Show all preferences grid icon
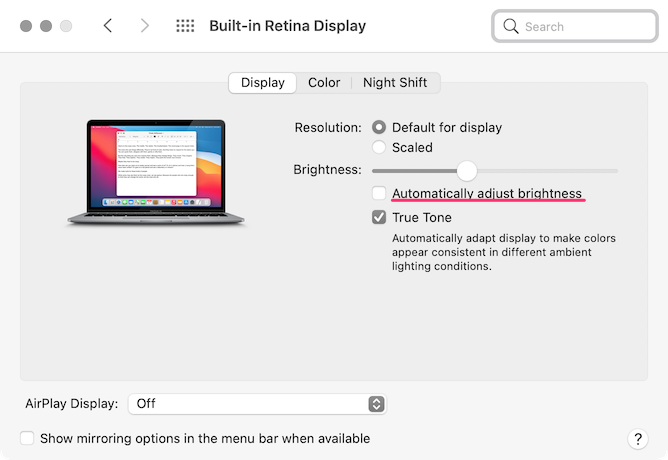The height and width of the screenshot is (460, 668). pyautogui.click(x=185, y=26)
